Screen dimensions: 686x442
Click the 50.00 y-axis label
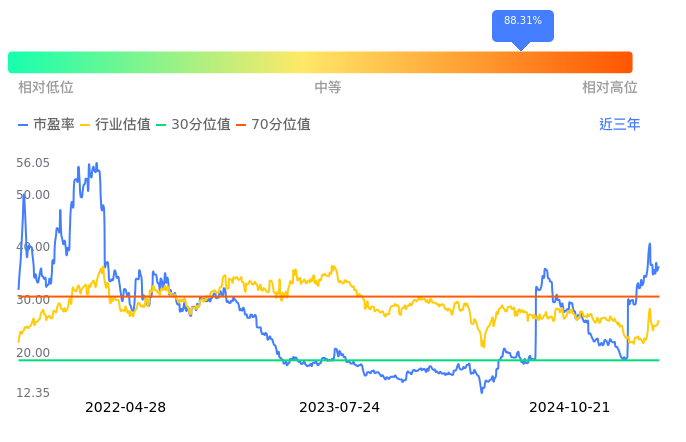(x=33, y=195)
